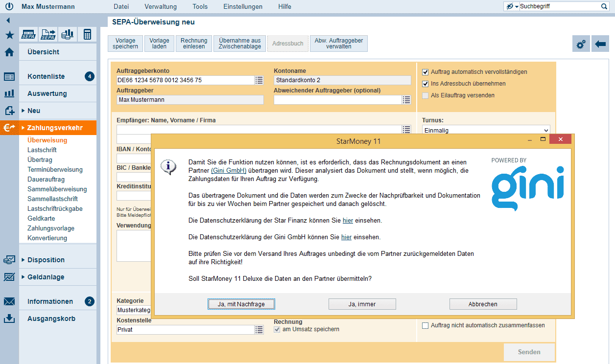Click the new document icon beside Neu
Image resolution: width=615 pixels, height=364 pixels.
click(9, 111)
